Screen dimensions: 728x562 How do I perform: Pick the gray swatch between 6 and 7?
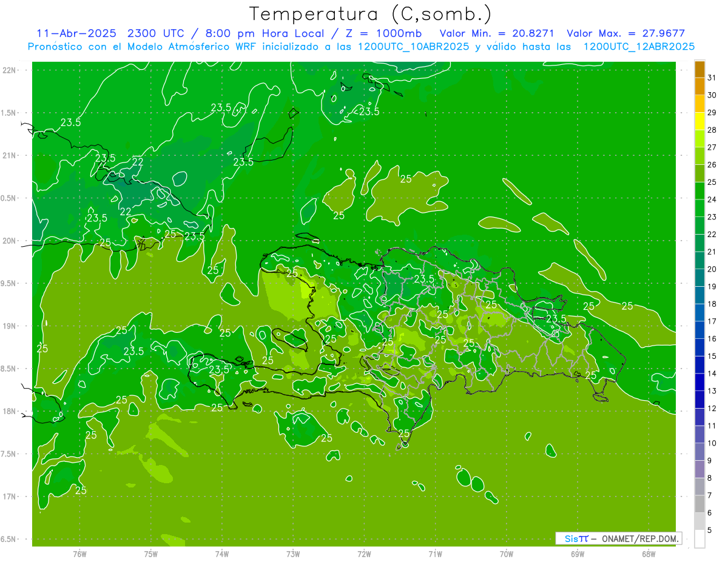[699, 504]
